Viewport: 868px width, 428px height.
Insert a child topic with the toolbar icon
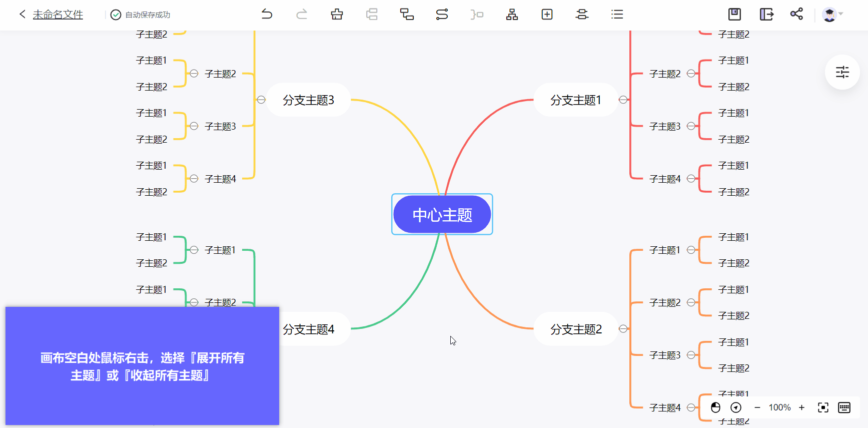(x=407, y=15)
